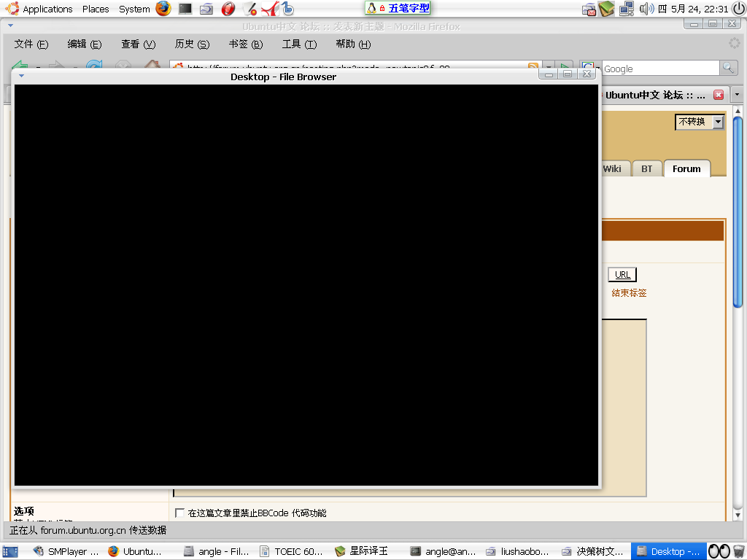The image size is (747, 560).
Task: Open the 文件 (F) menu in Firefox
Action: click(x=31, y=44)
